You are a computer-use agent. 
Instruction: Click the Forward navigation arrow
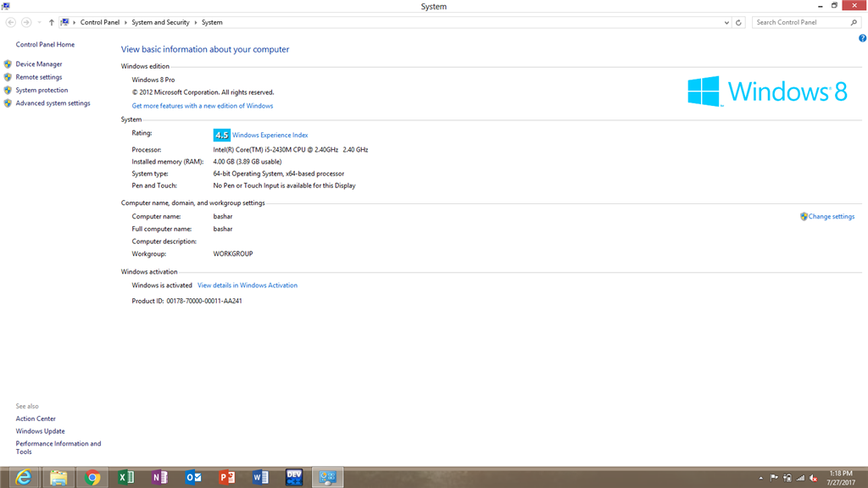pyautogui.click(x=26, y=22)
